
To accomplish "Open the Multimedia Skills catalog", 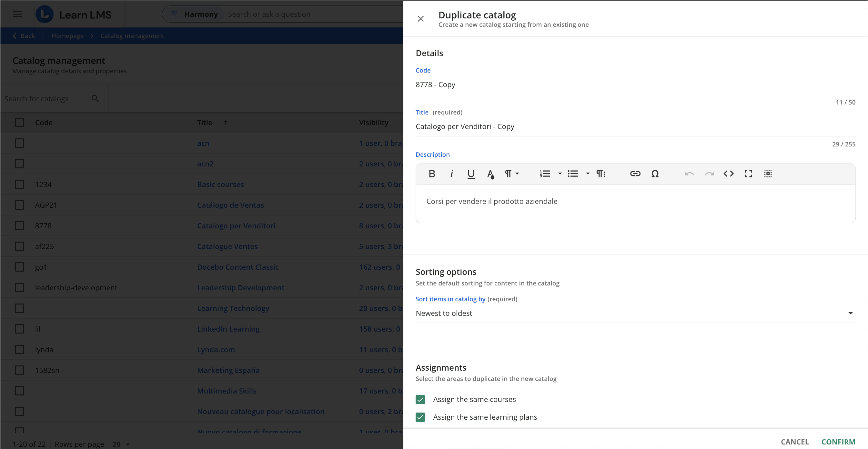I will click(227, 391).
